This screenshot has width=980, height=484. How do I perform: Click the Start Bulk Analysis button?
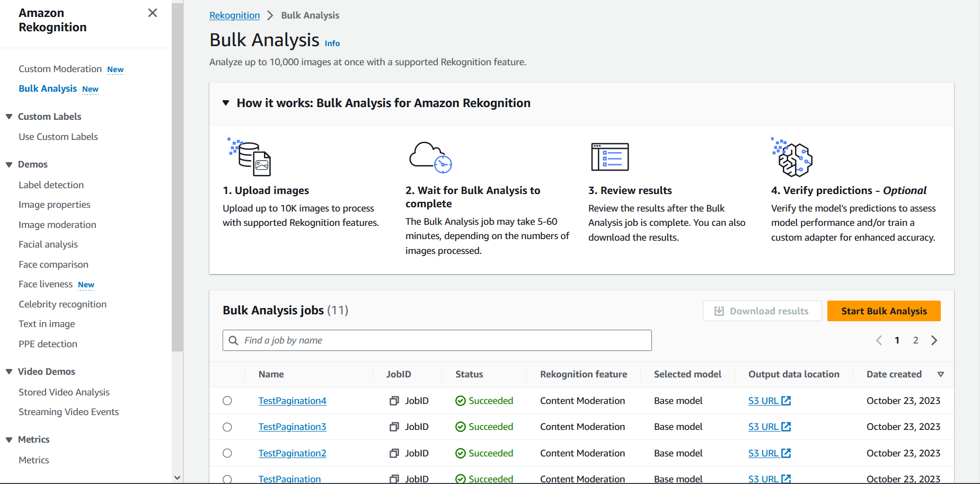pyautogui.click(x=883, y=311)
